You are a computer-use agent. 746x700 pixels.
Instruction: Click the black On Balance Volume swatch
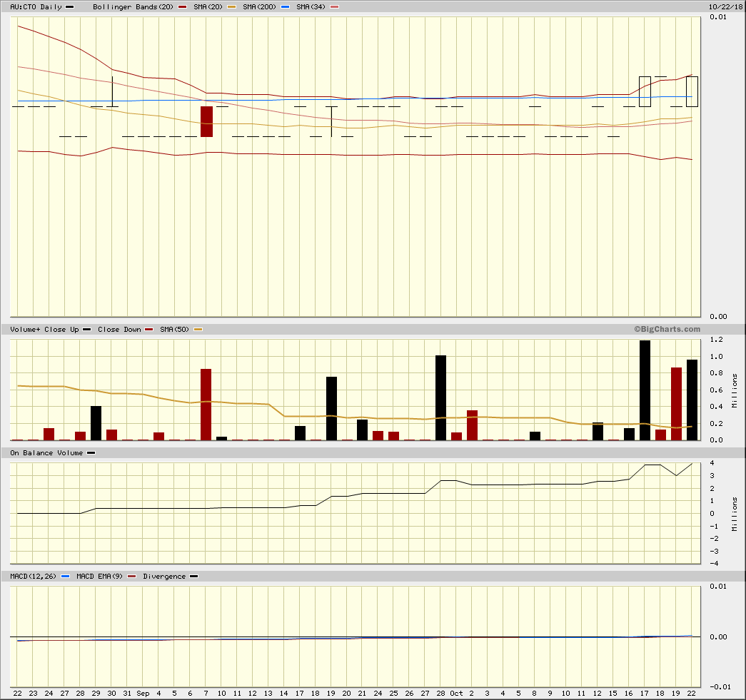[x=91, y=453]
